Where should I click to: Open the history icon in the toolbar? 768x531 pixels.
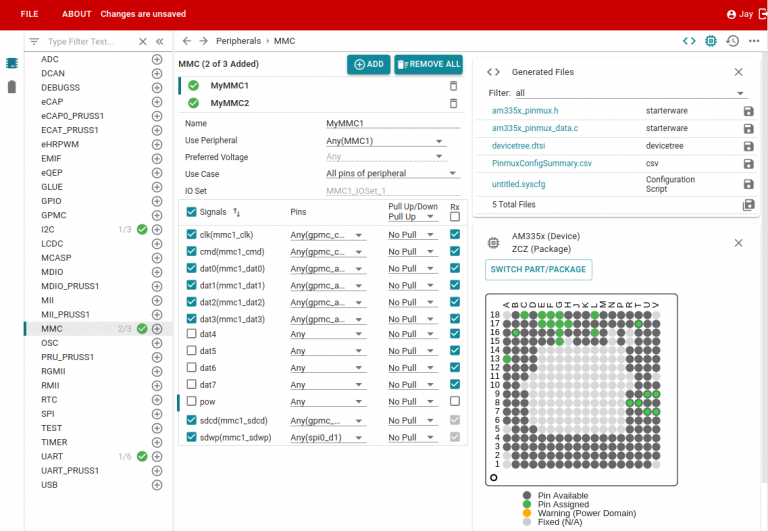[x=732, y=41]
